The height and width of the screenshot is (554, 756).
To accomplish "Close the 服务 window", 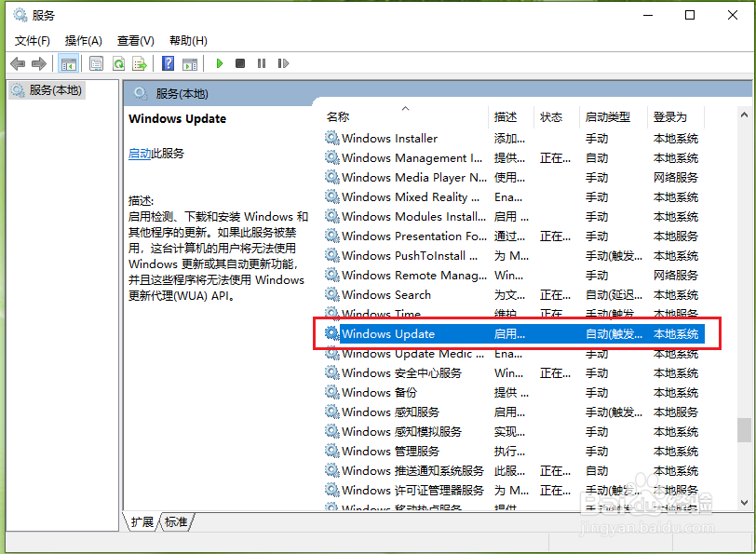I will 733,16.
